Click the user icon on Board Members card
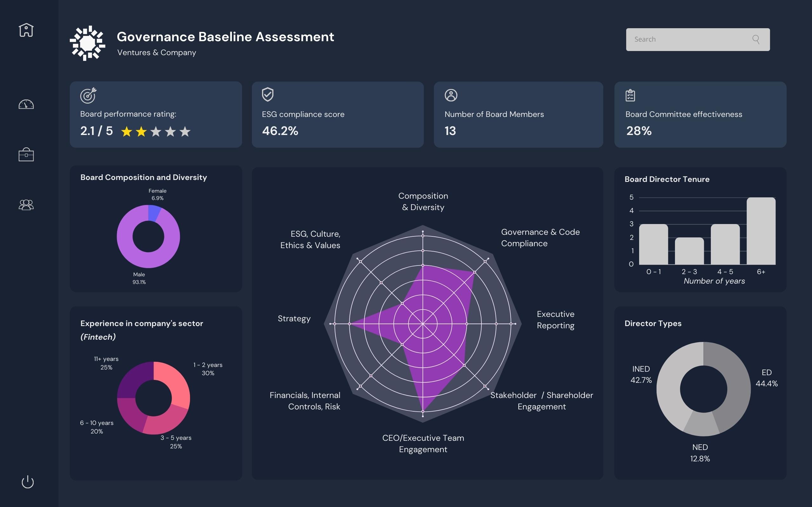 [451, 95]
